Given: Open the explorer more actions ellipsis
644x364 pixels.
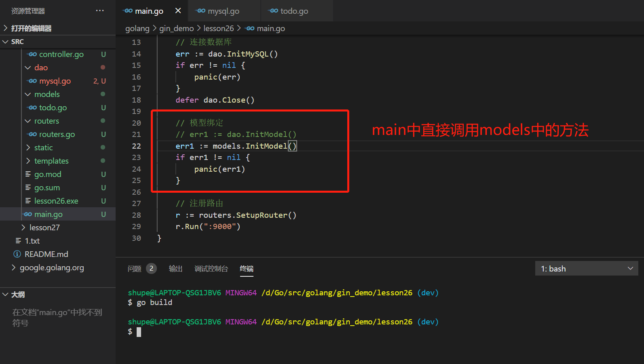Looking at the screenshot, I should 100,11.
